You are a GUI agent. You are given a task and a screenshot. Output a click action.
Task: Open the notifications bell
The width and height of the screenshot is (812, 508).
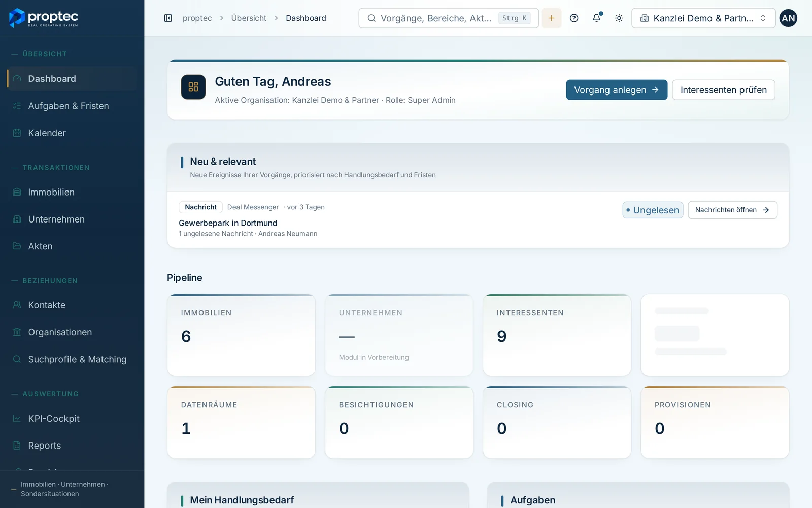597,18
